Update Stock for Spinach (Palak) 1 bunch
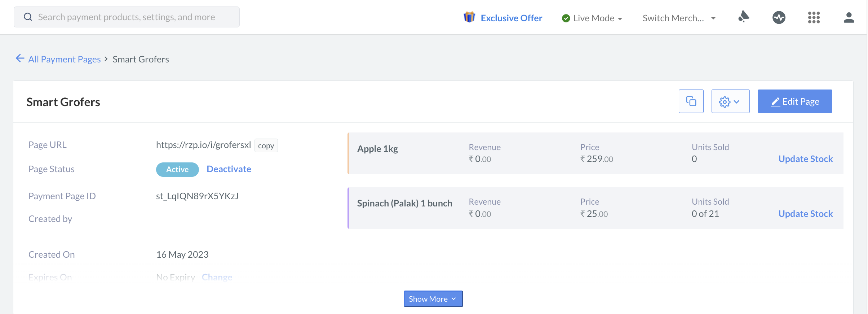Image resolution: width=868 pixels, height=314 pixels. tap(806, 214)
